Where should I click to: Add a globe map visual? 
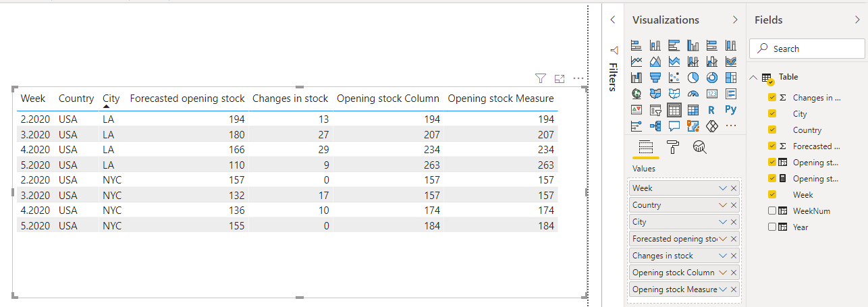point(636,94)
